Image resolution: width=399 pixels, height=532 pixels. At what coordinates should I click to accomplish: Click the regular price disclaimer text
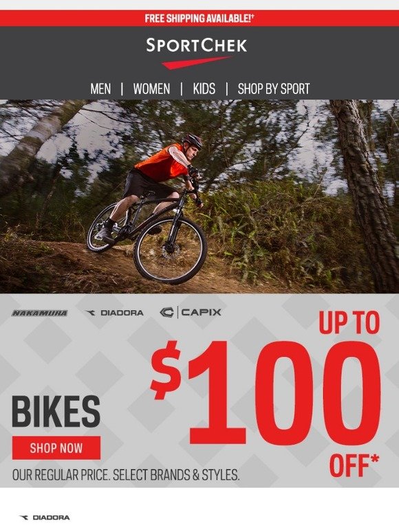click(x=126, y=475)
